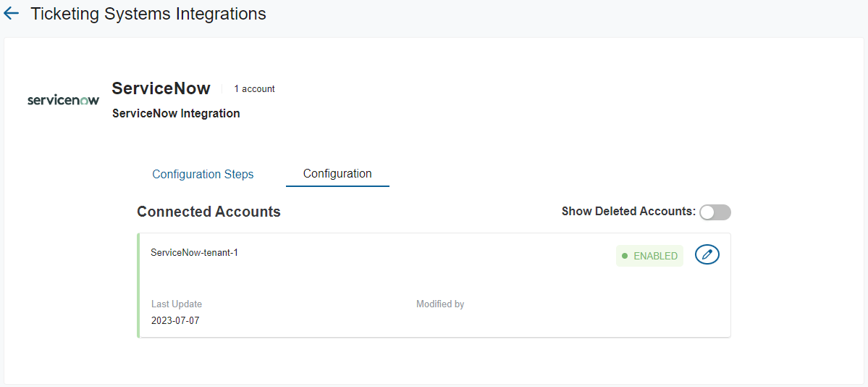Click the pencil edit icon for ServiceNow-tenant-1
The width and height of the screenshot is (868, 387).
707,254
